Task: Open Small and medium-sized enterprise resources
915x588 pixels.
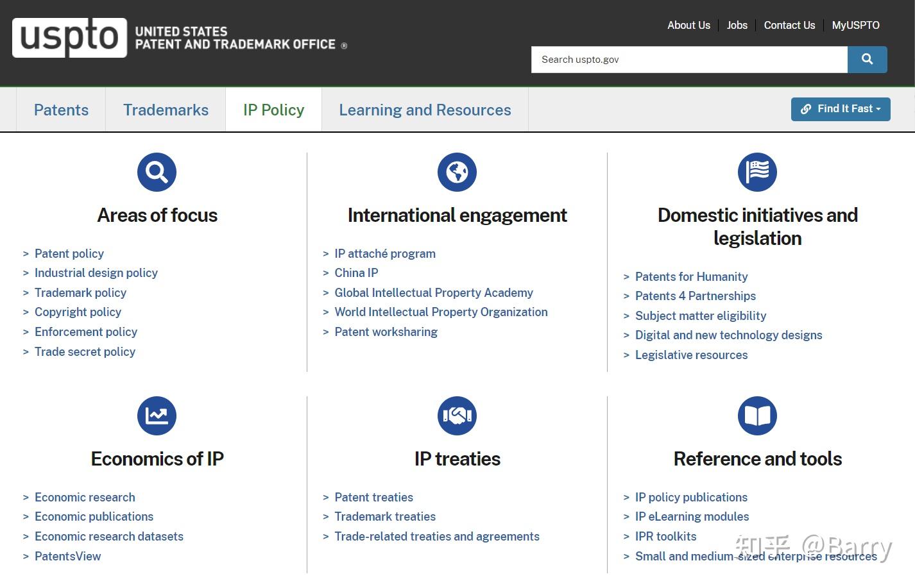Action: (x=756, y=556)
